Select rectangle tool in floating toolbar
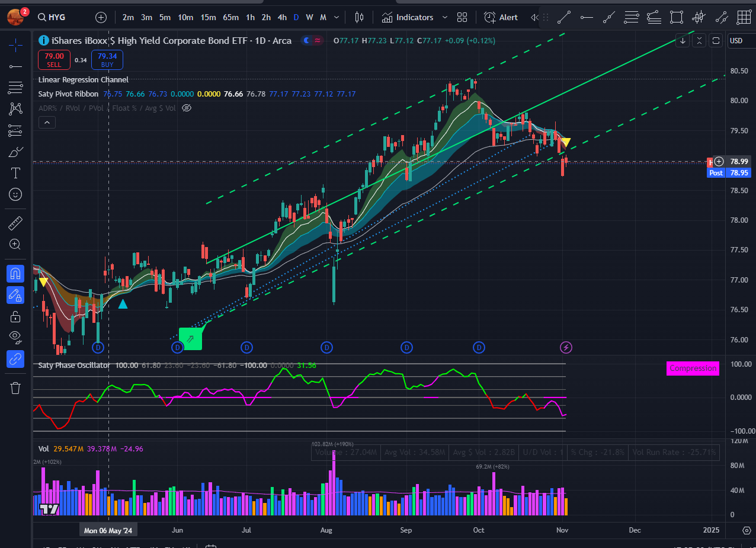The image size is (756, 548). click(x=677, y=17)
